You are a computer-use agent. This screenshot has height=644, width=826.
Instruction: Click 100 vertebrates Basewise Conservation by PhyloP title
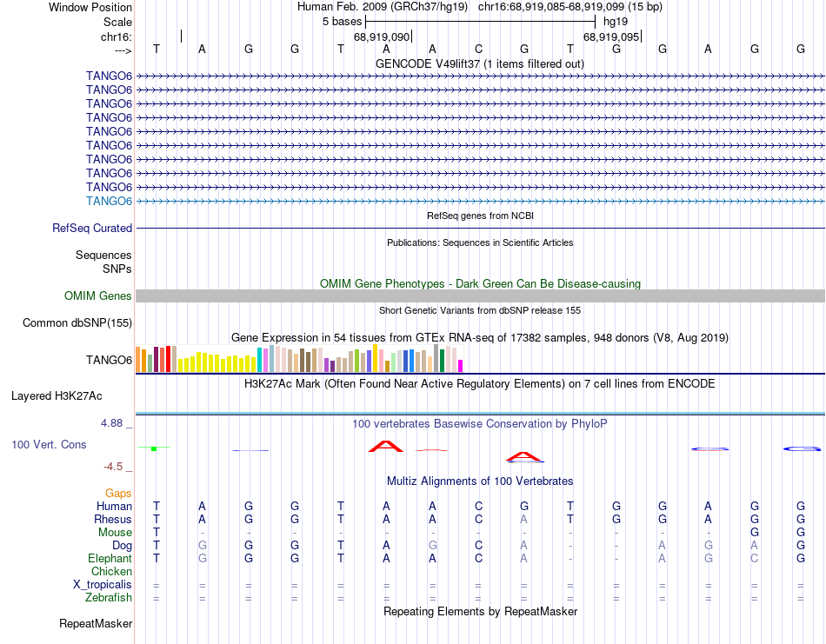coord(480,424)
